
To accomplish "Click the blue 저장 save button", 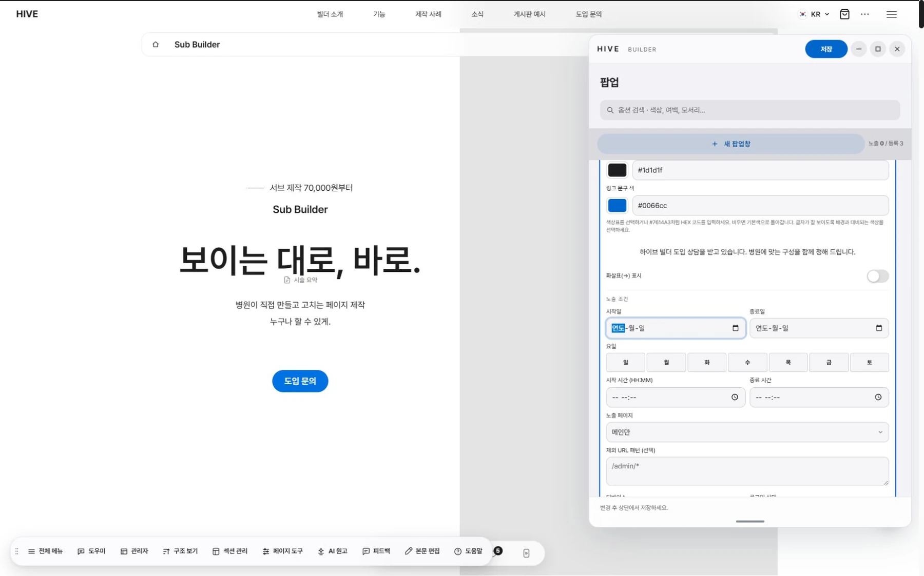I will pyautogui.click(x=826, y=49).
